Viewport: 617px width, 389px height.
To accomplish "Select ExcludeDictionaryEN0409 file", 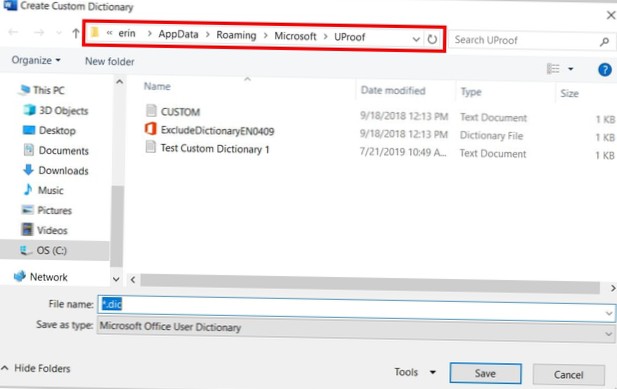I will 217,131.
